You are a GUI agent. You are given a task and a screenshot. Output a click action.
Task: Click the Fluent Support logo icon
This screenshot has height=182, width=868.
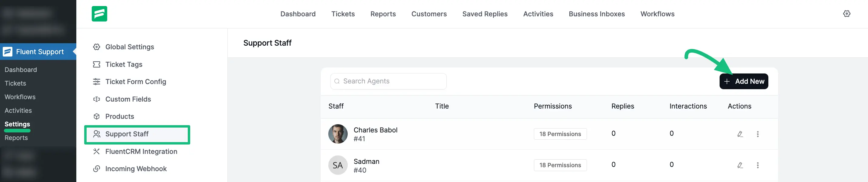(99, 14)
